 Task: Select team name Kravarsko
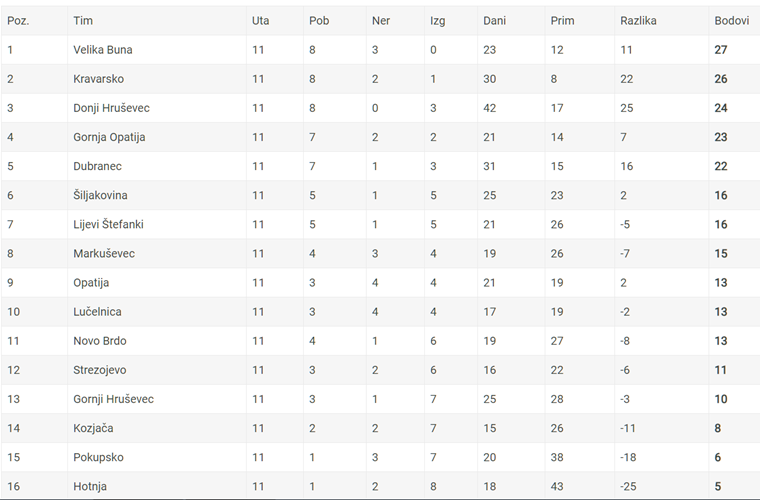click(98, 78)
